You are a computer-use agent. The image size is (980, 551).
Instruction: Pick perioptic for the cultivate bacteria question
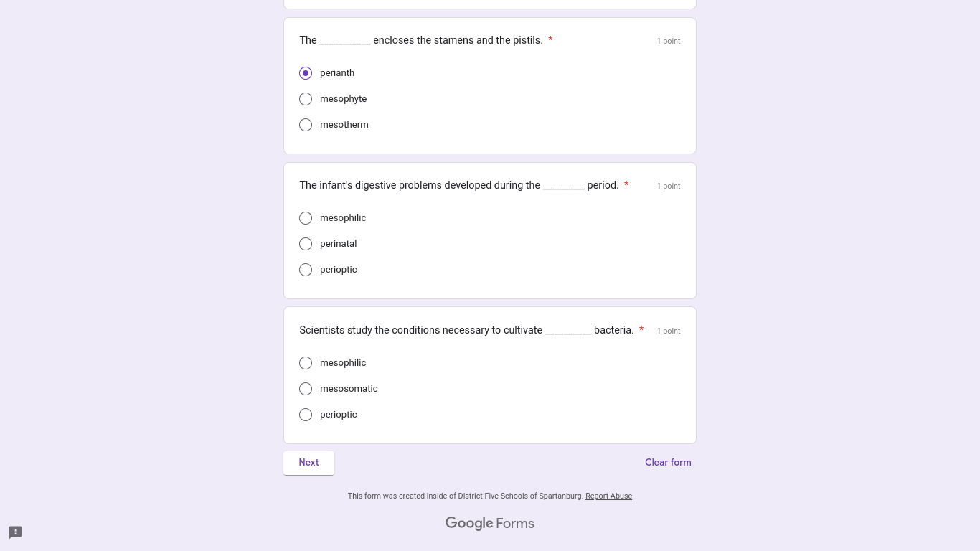pos(306,415)
